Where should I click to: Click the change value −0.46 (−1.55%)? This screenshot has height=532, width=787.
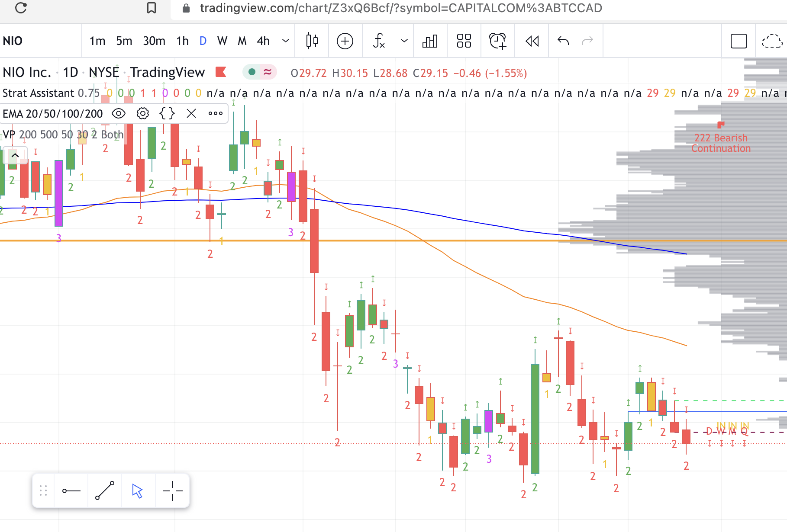pyautogui.click(x=490, y=73)
